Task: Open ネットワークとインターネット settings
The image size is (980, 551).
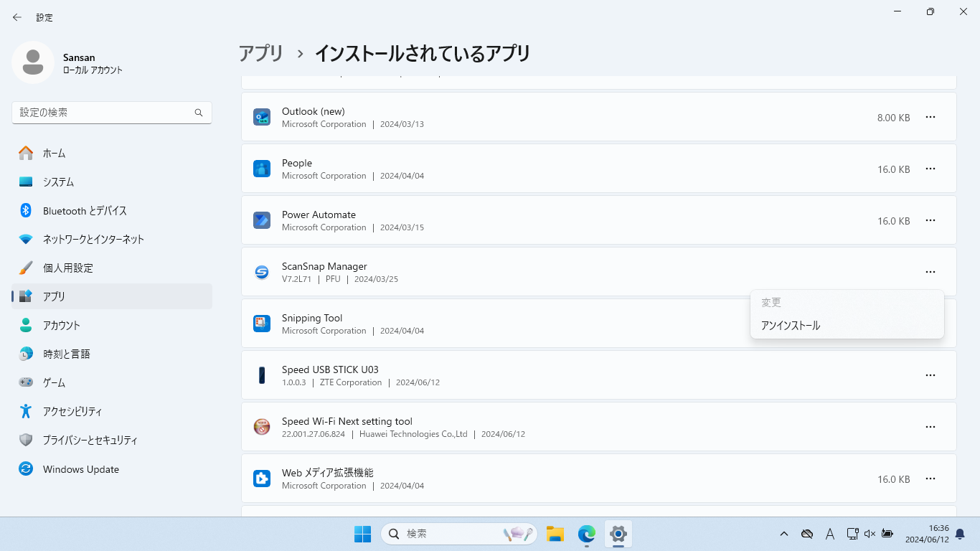Action: (112, 239)
